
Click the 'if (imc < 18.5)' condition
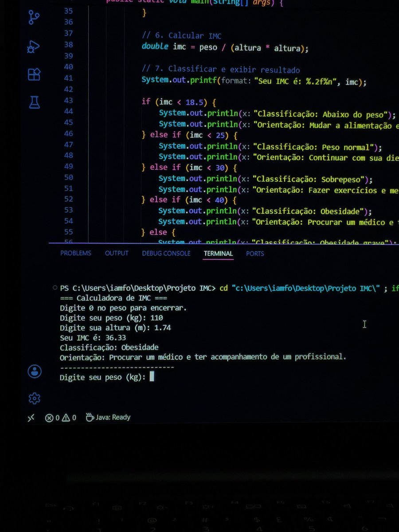click(x=179, y=102)
